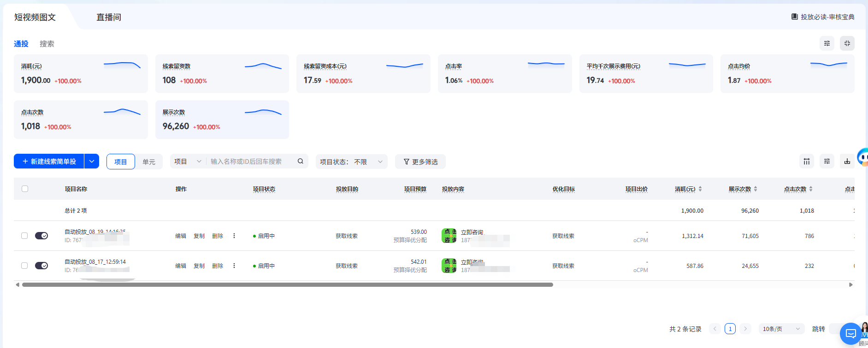Select the 线索留资成本(元) metric card
868x348 pixels.
point(364,74)
